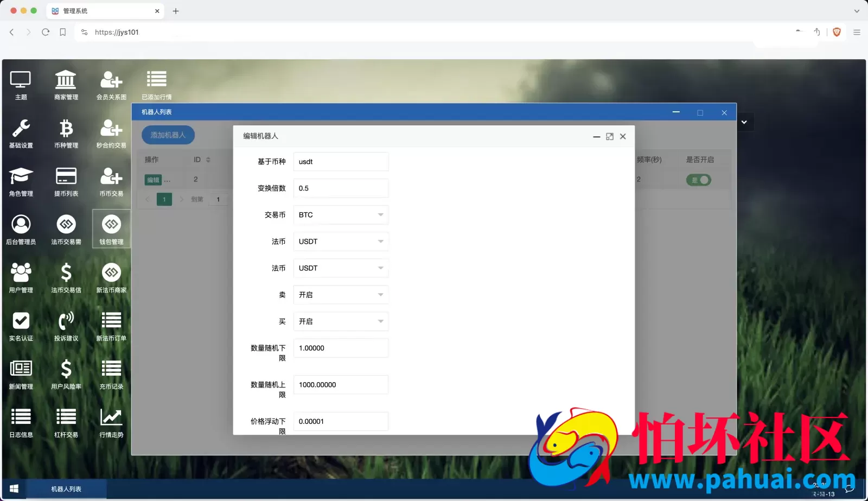Click the 价格浮动下限 0.00001 field
The image size is (868, 501).
[x=341, y=421]
